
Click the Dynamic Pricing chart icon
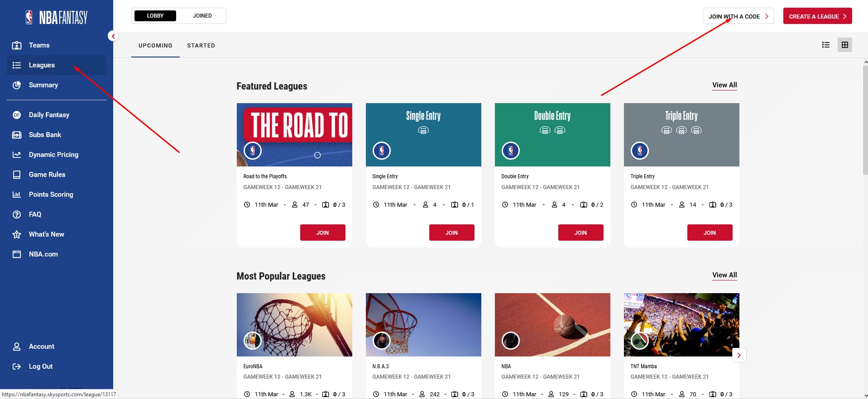(x=17, y=155)
